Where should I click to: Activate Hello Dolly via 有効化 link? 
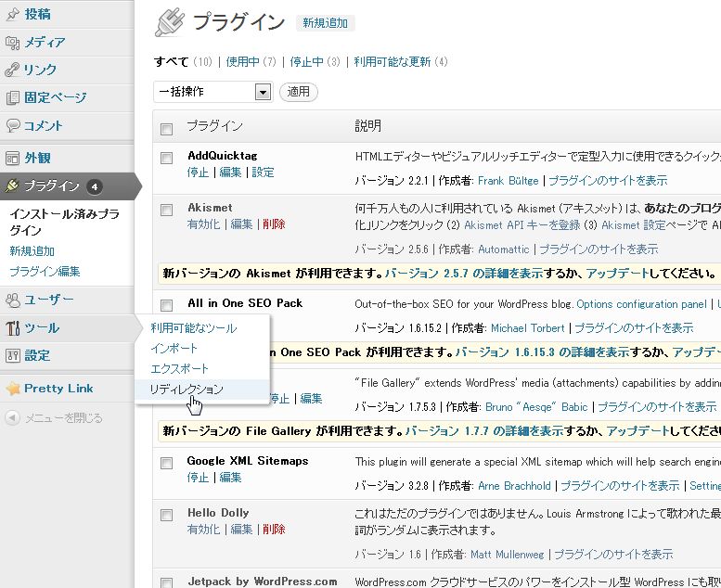click(x=204, y=530)
